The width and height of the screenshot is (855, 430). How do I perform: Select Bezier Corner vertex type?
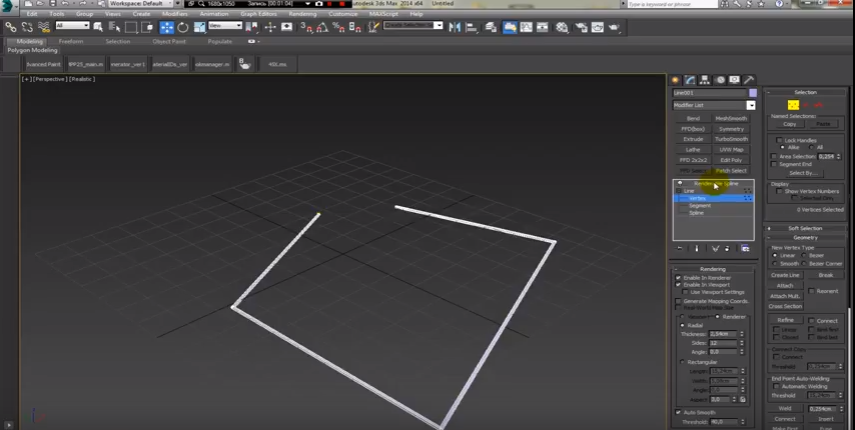[x=804, y=264]
